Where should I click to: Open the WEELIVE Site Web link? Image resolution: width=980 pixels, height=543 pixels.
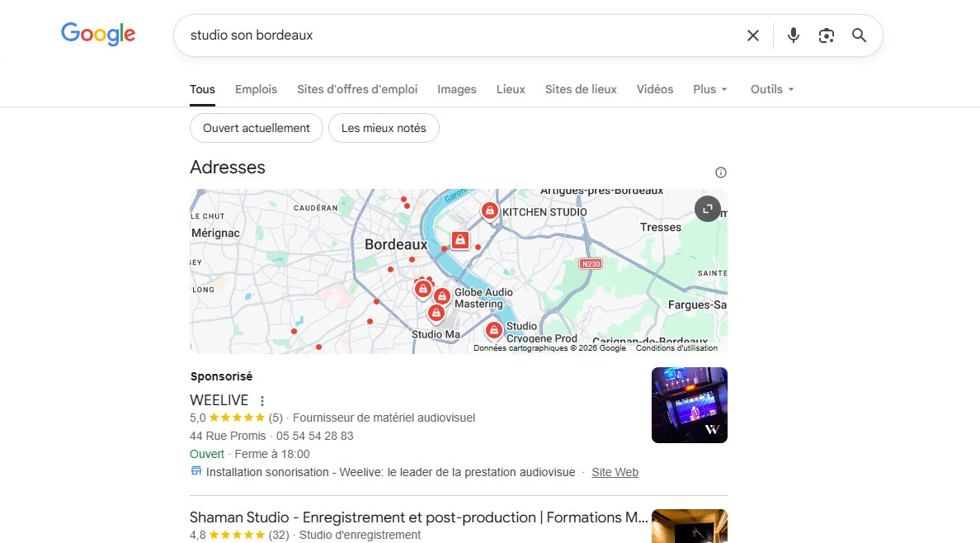pos(615,472)
